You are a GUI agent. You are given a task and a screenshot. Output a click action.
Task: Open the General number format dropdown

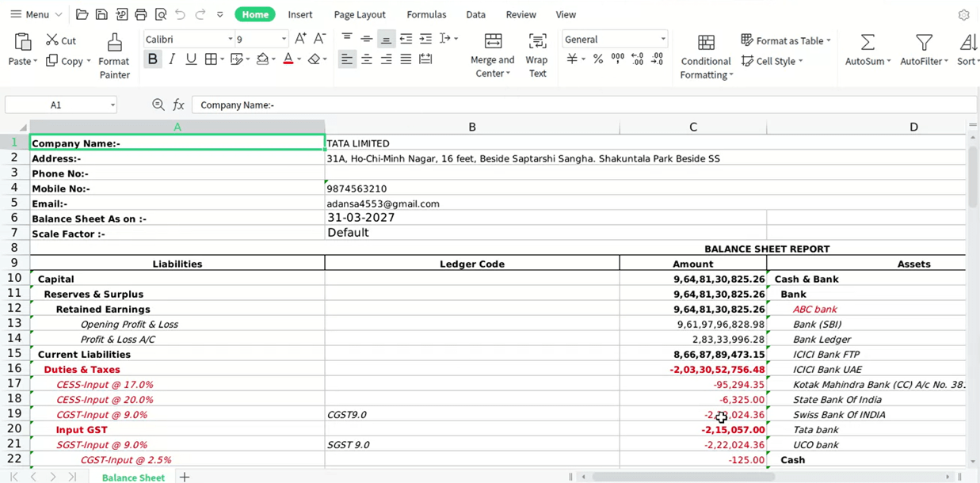[663, 39]
